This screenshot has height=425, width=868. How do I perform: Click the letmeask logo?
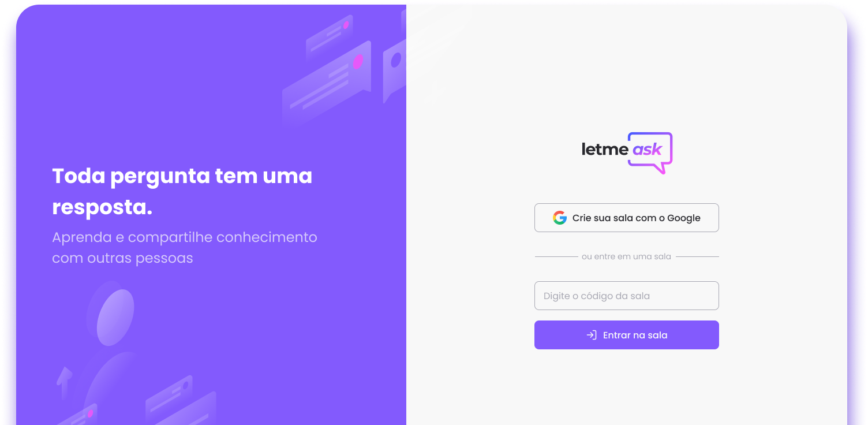[x=627, y=153]
